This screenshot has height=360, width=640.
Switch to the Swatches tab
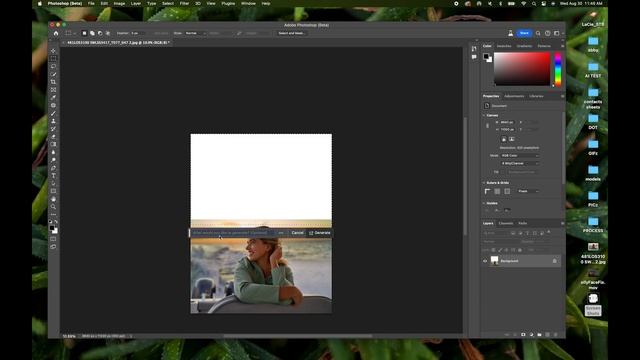pyautogui.click(x=504, y=46)
